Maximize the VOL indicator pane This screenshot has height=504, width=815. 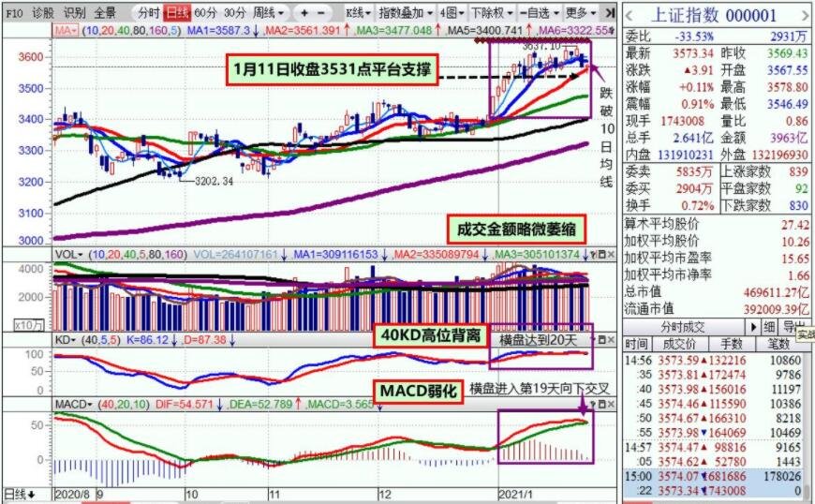[602, 255]
